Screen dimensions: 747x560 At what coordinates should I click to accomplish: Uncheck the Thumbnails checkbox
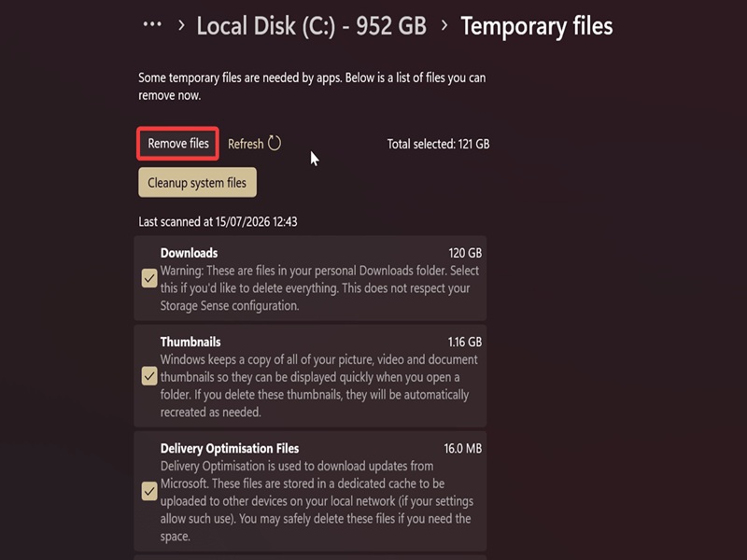click(149, 376)
